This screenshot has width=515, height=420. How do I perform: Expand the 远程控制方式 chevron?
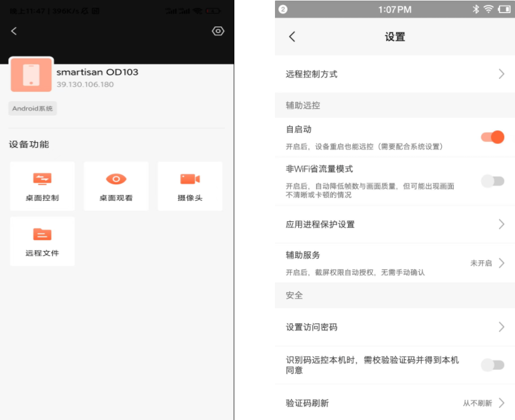click(x=501, y=74)
